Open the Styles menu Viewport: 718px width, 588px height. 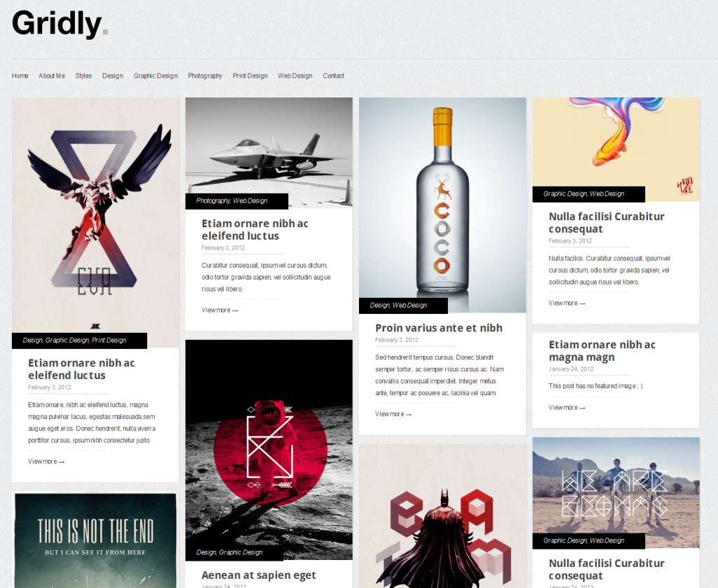coord(83,76)
